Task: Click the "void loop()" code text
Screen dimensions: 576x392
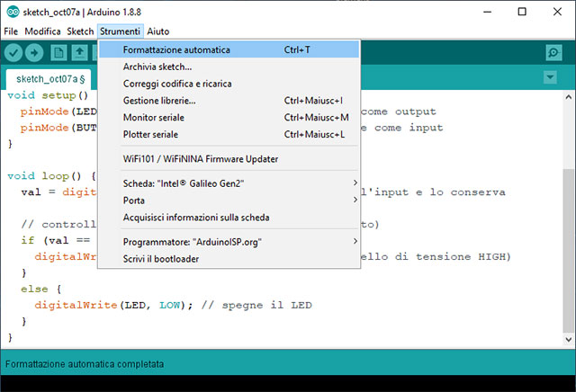Action: click(x=44, y=176)
